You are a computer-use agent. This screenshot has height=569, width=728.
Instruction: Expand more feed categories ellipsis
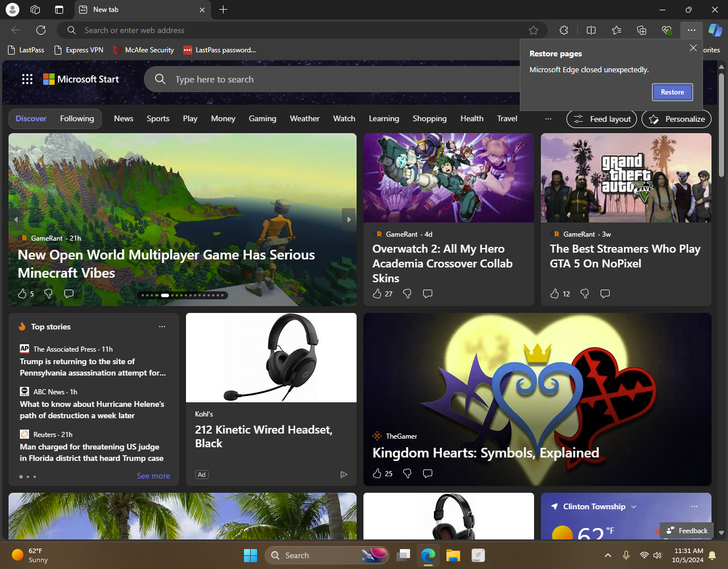coord(548,119)
